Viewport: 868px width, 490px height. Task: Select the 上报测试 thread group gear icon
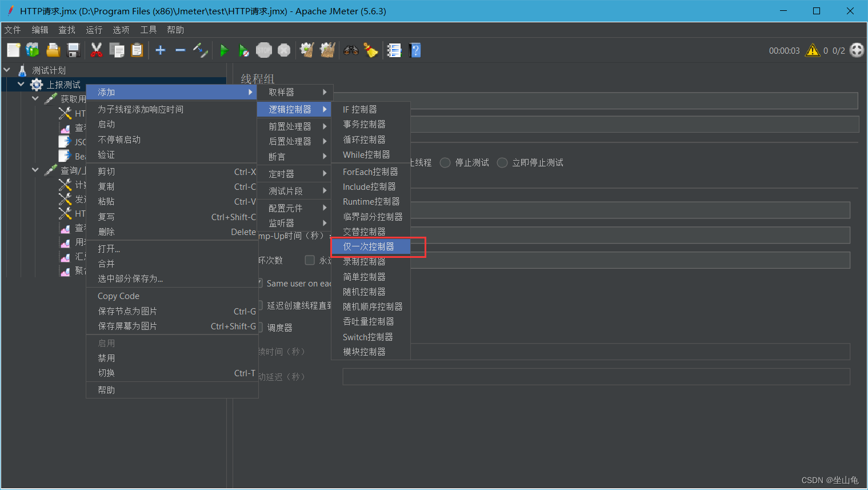(x=37, y=85)
